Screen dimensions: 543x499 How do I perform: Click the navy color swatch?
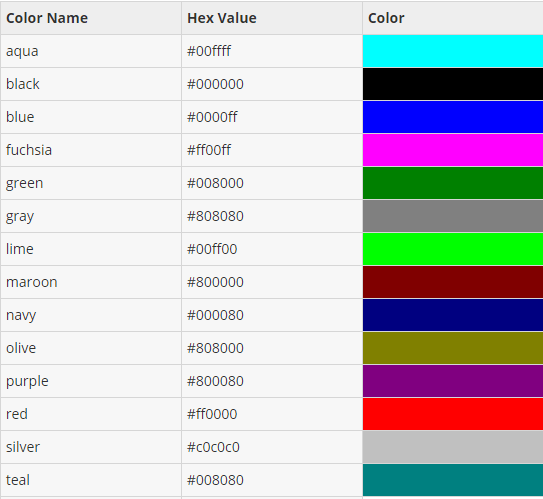point(453,315)
